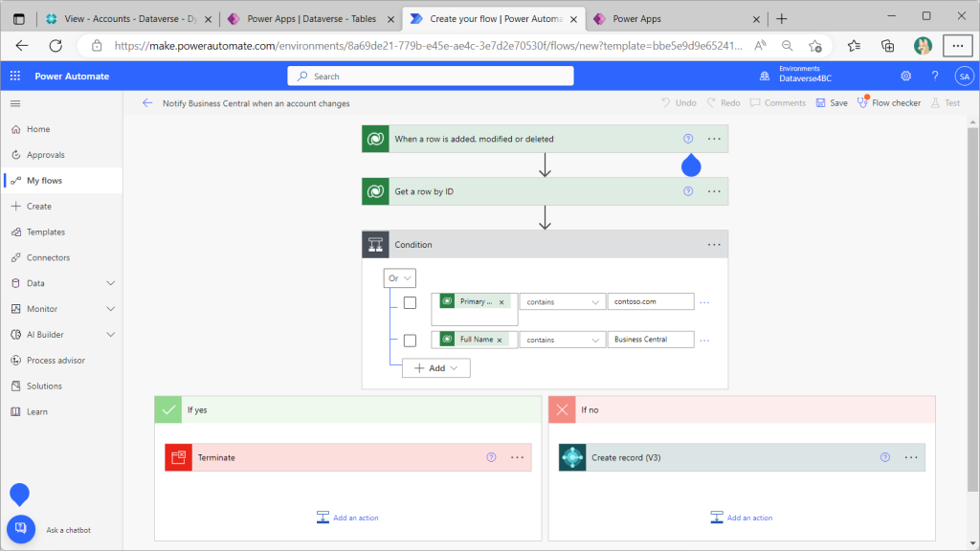This screenshot has height=551, width=980.
Task: Go back using the flow back arrow
Action: [147, 103]
